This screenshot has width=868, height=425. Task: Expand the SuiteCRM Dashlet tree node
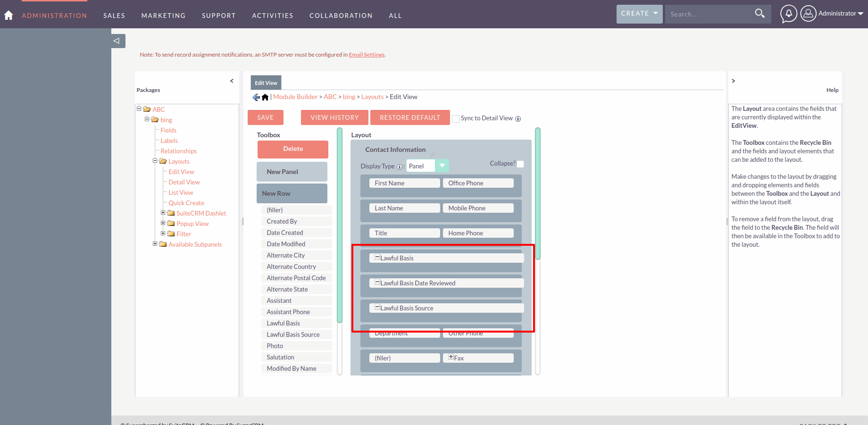(x=163, y=213)
